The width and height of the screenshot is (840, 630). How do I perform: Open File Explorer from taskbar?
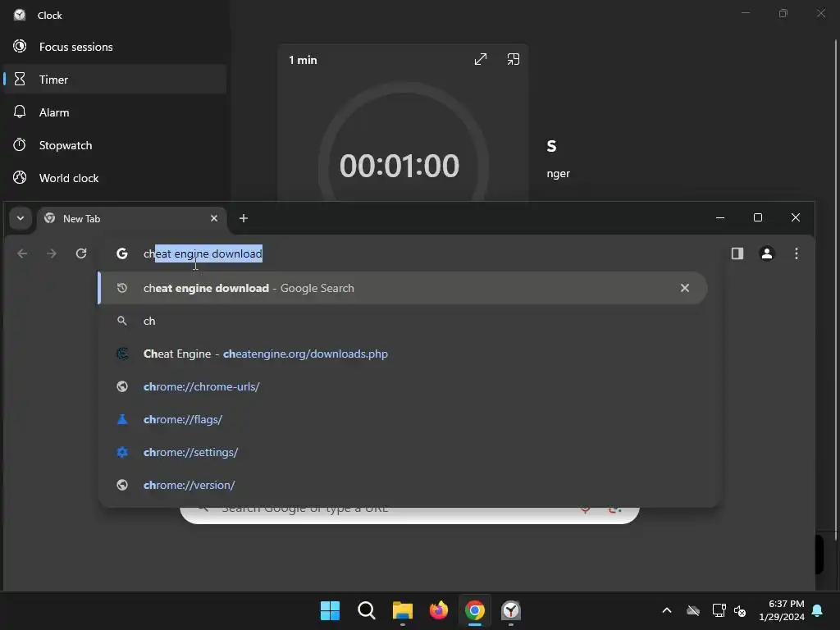tap(402, 610)
